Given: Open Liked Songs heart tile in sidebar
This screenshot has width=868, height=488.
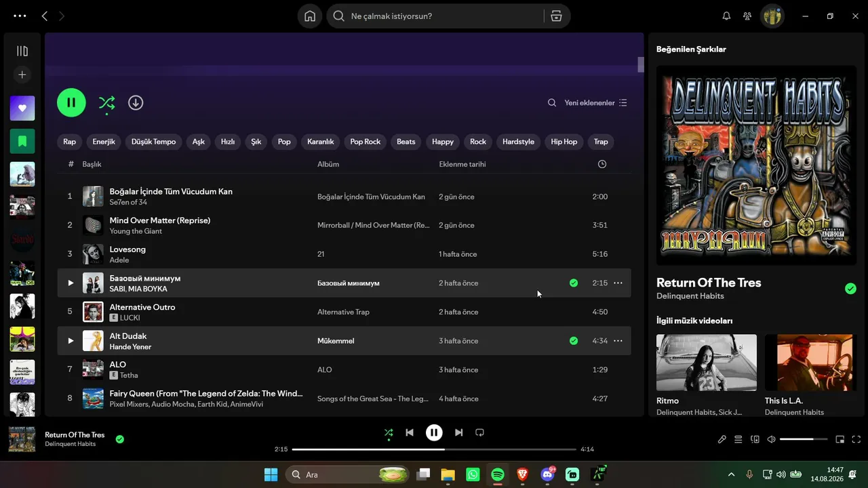Looking at the screenshot, I should [22, 108].
